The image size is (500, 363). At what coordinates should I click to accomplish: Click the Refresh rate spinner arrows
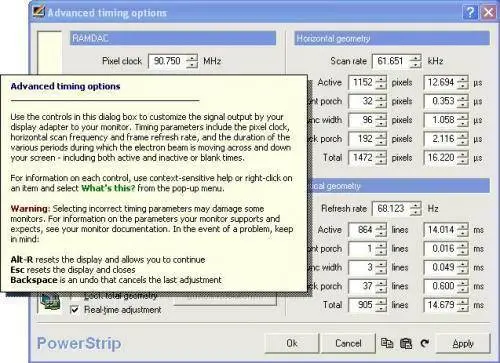point(415,209)
